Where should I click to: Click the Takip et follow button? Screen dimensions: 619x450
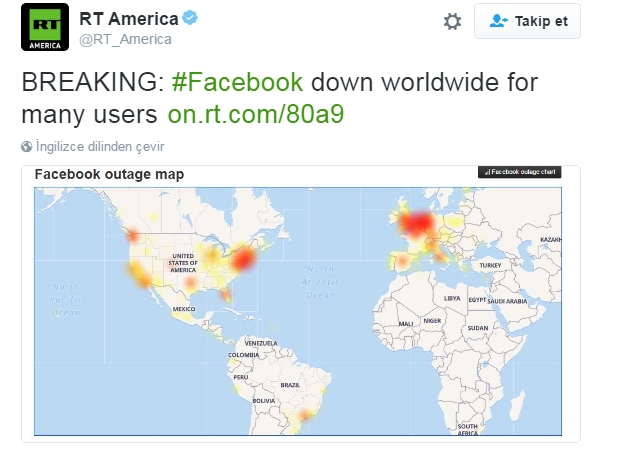[x=527, y=21]
